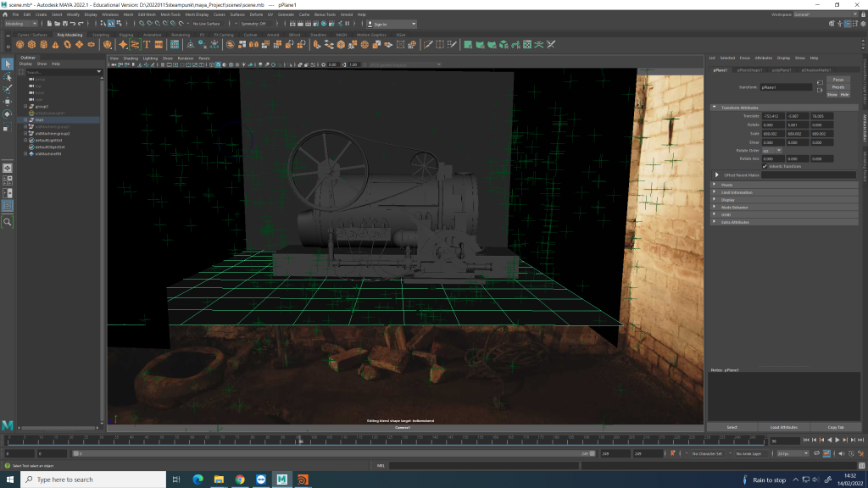The width and height of the screenshot is (868, 488).
Task: Choose the Paint Selection tool
Action: click(8, 88)
